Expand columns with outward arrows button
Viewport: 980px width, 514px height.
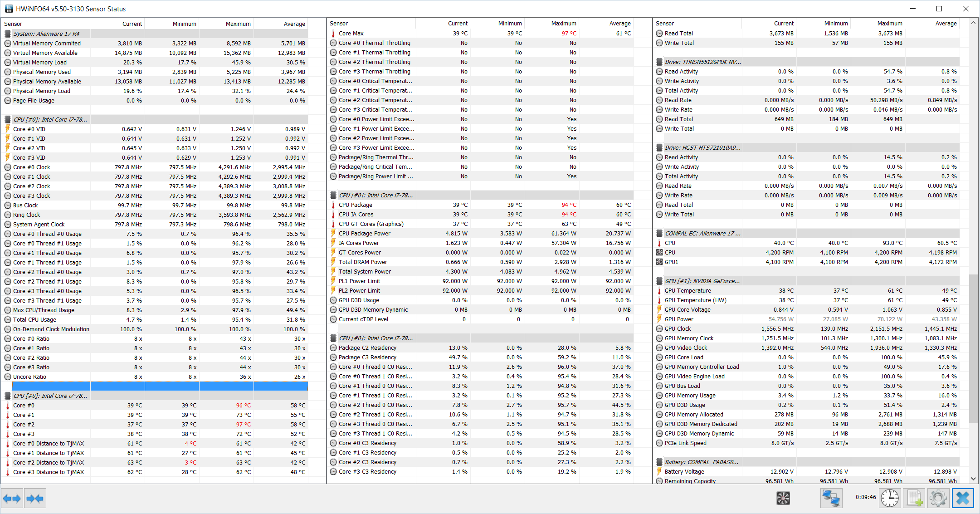point(12,499)
